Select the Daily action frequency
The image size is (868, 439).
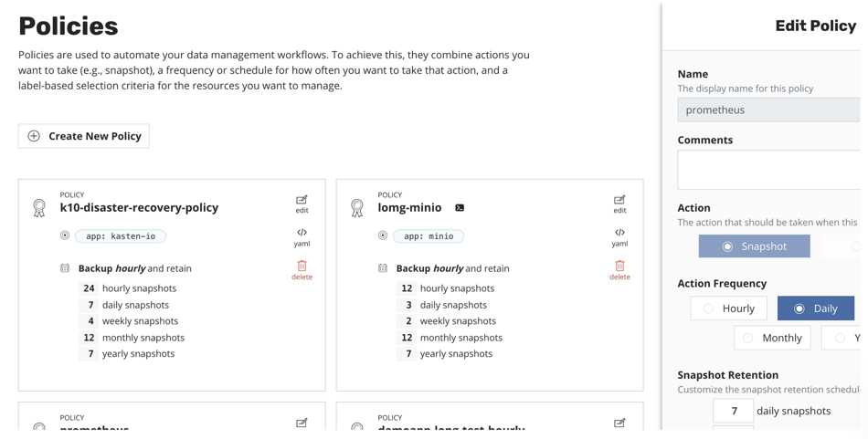point(816,308)
